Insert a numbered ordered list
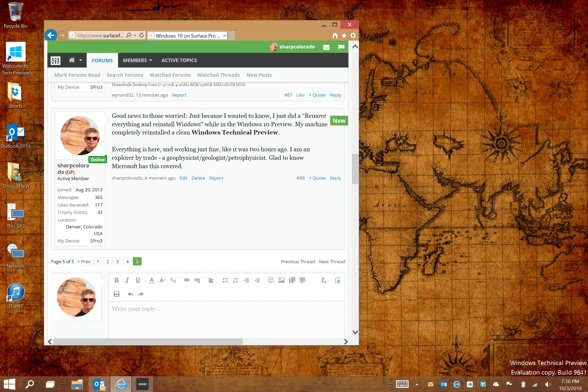The image size is (588, 392). 236,280
